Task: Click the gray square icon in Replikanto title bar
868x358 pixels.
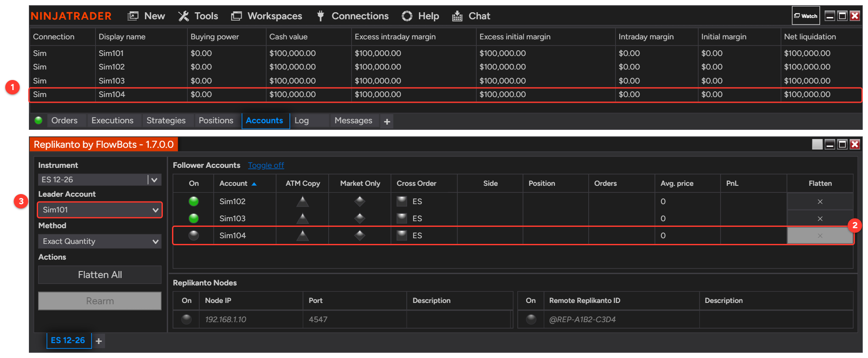Action: [x=817, y=144]
